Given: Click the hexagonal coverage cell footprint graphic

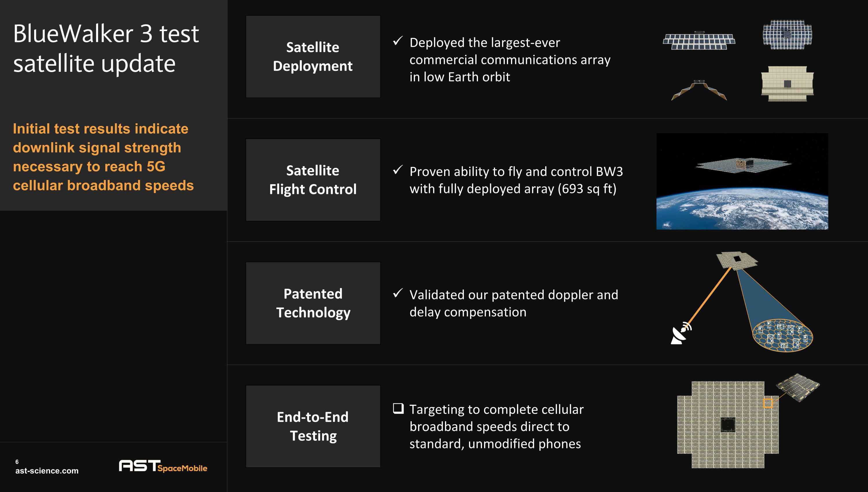Looking at the screenshot, I should 782,335.
